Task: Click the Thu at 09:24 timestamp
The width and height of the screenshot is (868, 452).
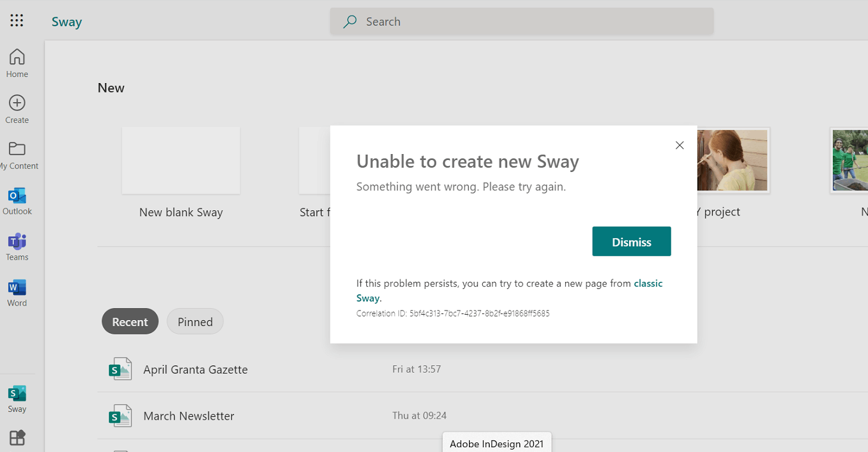Action: 419,416
